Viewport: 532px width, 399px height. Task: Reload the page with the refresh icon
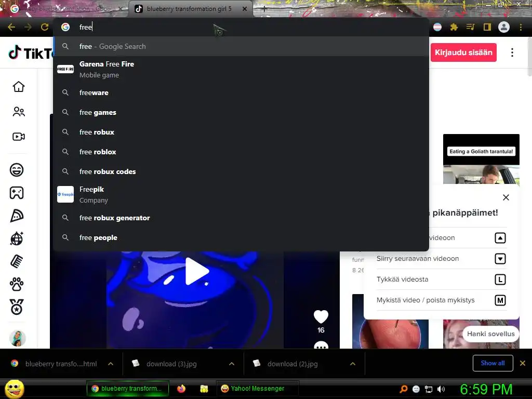tap(45, 27)
